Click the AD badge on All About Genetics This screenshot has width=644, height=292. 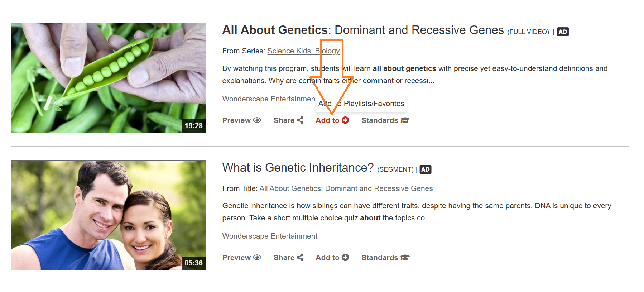click(x=563, y=32)
